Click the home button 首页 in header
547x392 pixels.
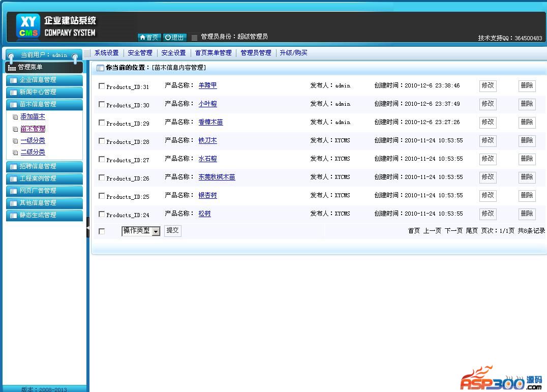tap(149, 37)
